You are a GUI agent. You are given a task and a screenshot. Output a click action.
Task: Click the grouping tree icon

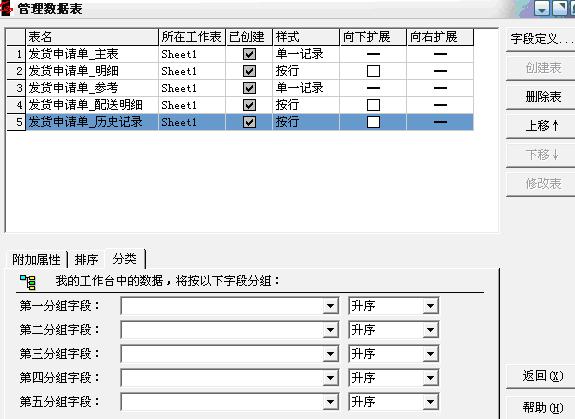pos(28,282)
